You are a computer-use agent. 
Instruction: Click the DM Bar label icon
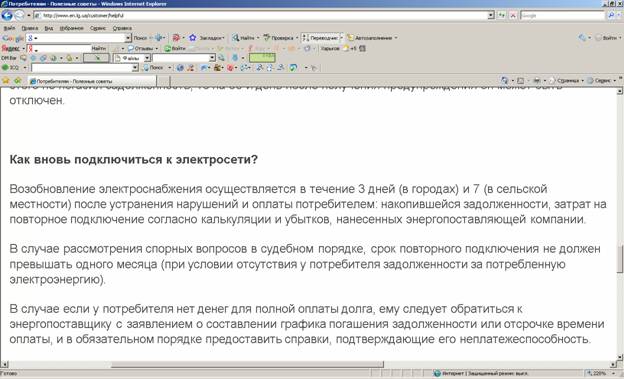pos(9,58)
